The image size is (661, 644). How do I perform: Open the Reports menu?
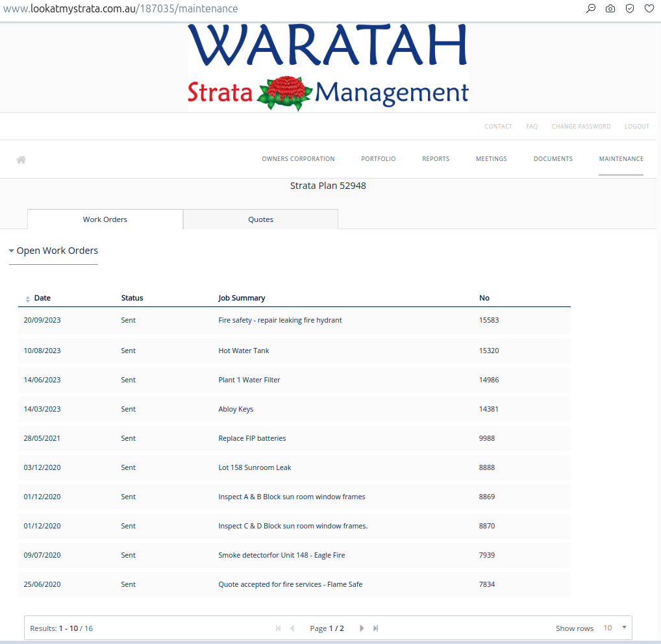coord(436,159)
